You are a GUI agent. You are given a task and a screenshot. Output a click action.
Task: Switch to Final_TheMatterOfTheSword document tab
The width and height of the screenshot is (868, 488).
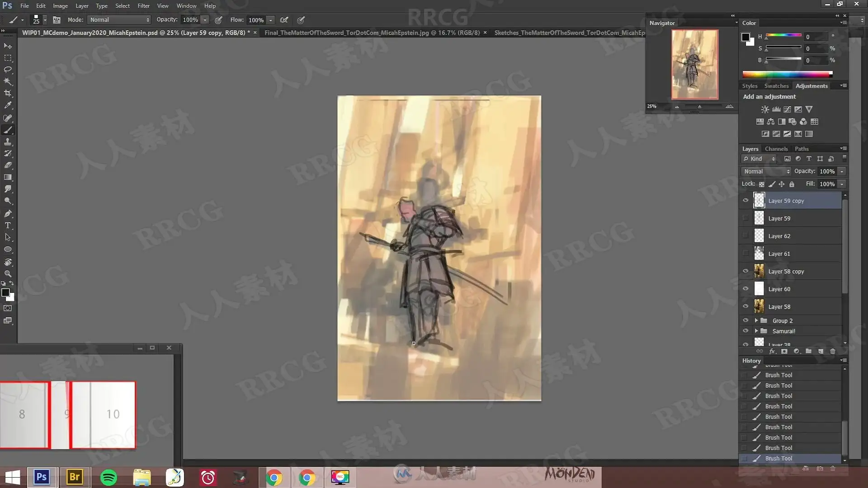click(372, 33)
